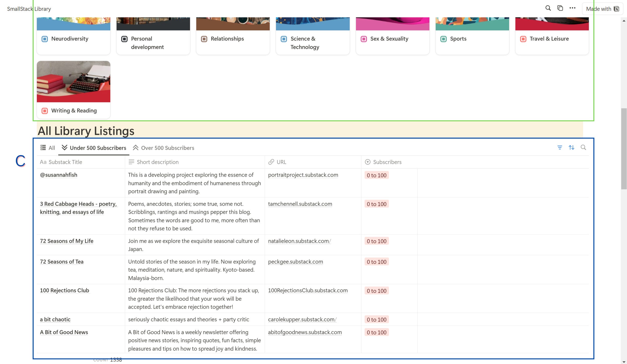627x364 pixels.
Task: Click the filter icon above the table
Action: [x=560, y=148]
